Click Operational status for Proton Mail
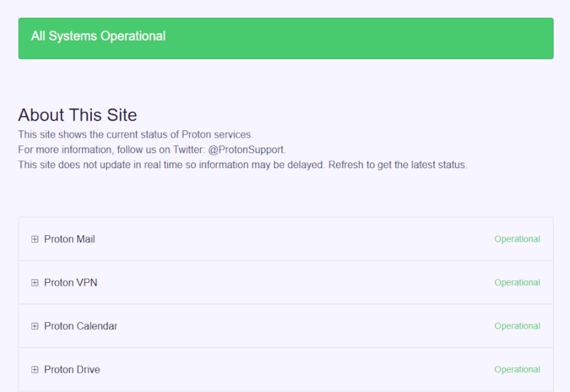 517,239
